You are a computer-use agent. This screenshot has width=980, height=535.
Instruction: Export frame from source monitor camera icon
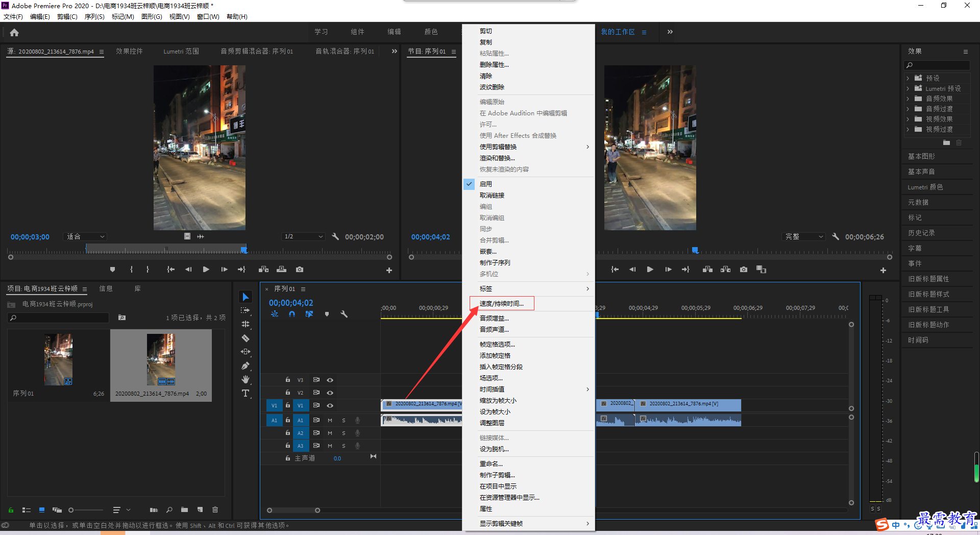300,270
